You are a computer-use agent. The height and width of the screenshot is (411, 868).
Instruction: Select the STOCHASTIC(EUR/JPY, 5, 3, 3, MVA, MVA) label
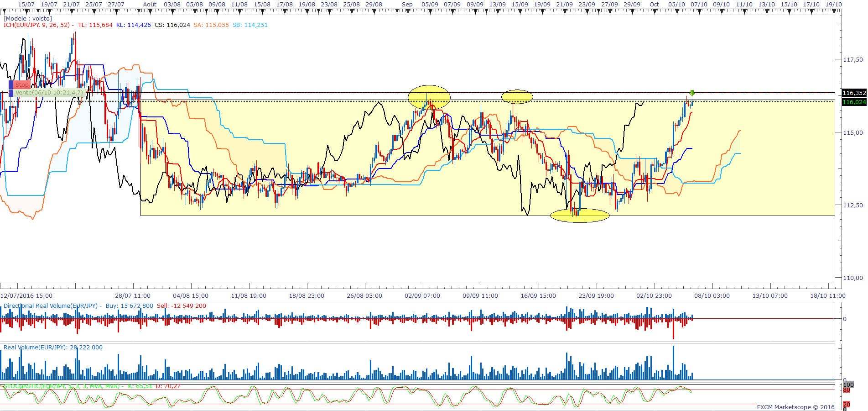click(x=62, y=386)
